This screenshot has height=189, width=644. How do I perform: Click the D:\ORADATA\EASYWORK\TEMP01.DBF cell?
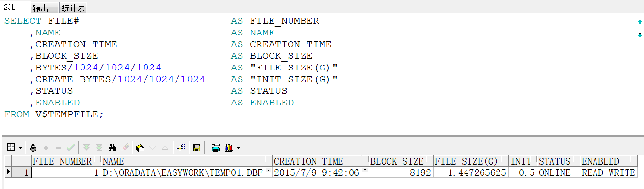[187, 172]
